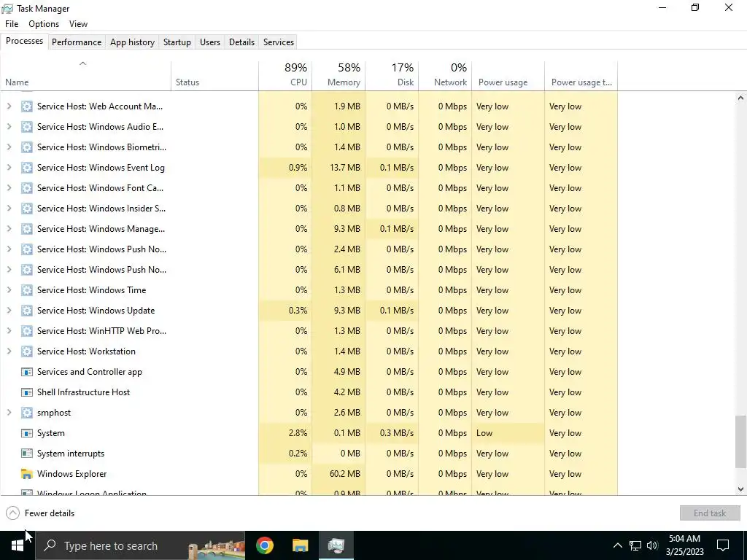Click the gear icon of Service Host: Workstation

(27, 351)
